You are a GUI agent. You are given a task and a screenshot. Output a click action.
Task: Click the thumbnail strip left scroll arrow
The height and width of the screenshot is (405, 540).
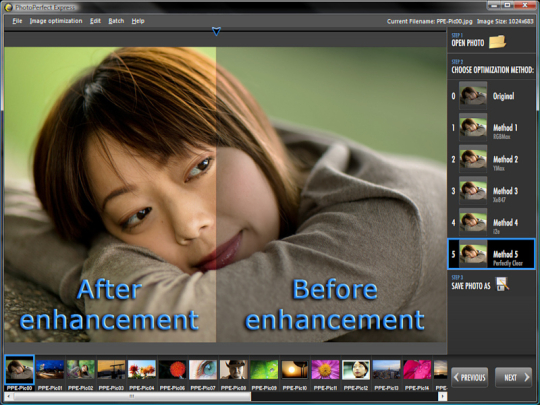click(9, 396)
